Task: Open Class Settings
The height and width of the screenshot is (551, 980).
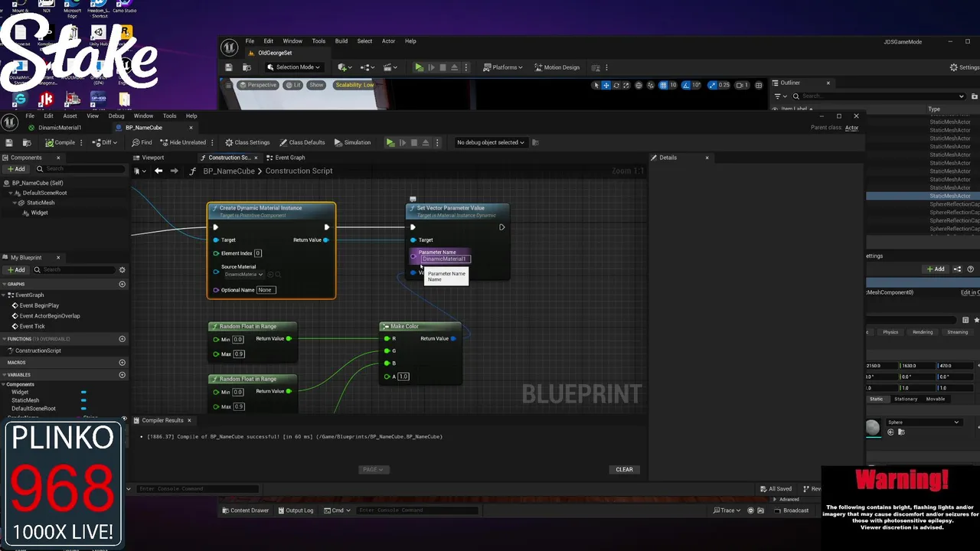Action: 247,142
